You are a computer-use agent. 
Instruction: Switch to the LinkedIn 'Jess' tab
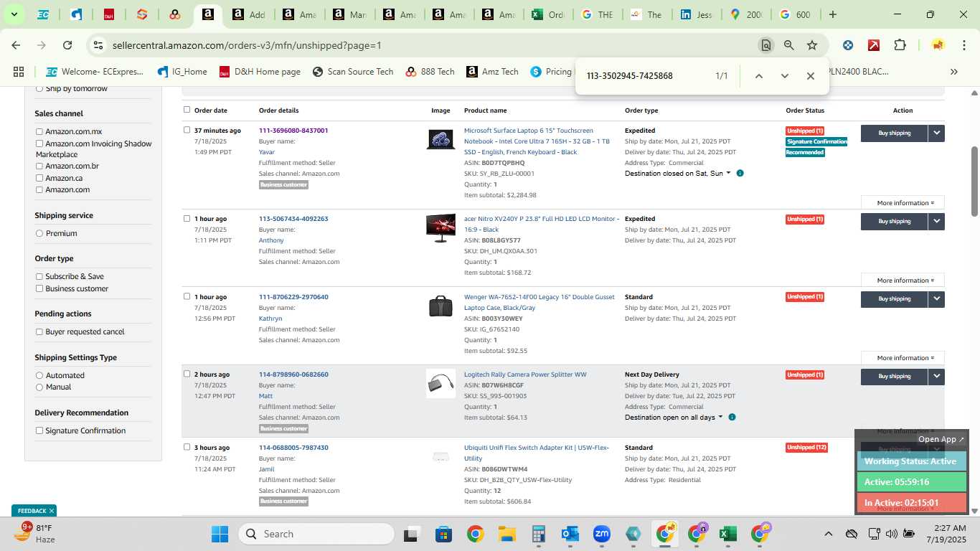(x=696, y=14)
